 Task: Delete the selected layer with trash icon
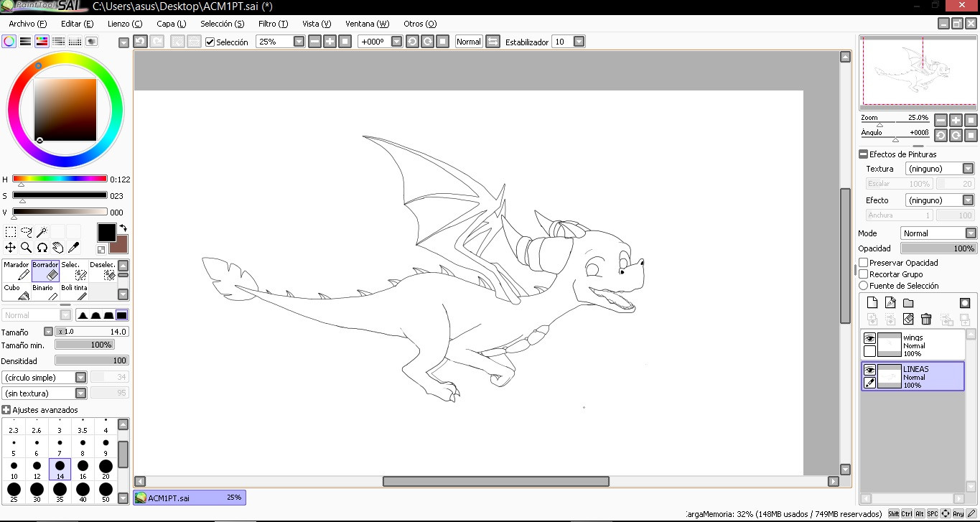coord(926,319)
